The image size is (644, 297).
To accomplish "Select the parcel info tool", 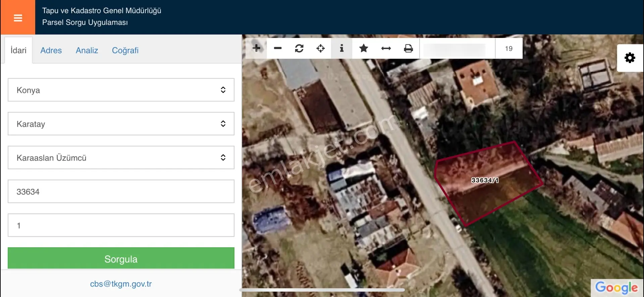I will 342,48.
